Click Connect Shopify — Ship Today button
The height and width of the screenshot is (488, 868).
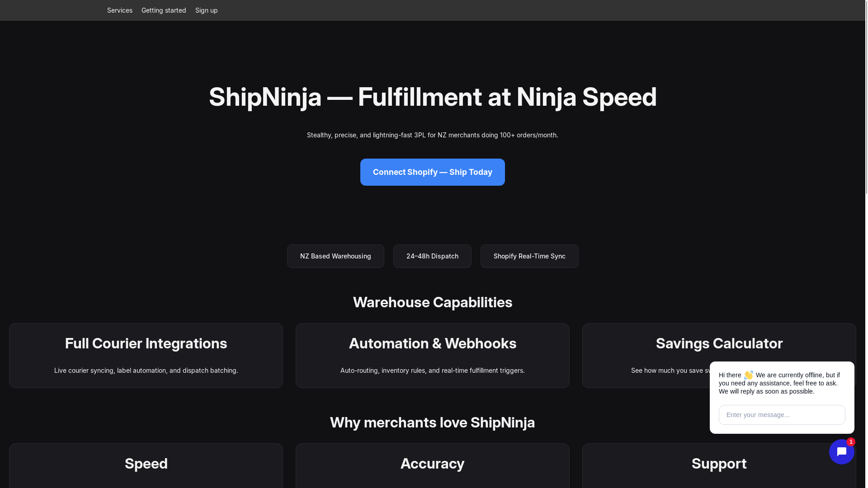click(x=433, y=172)
